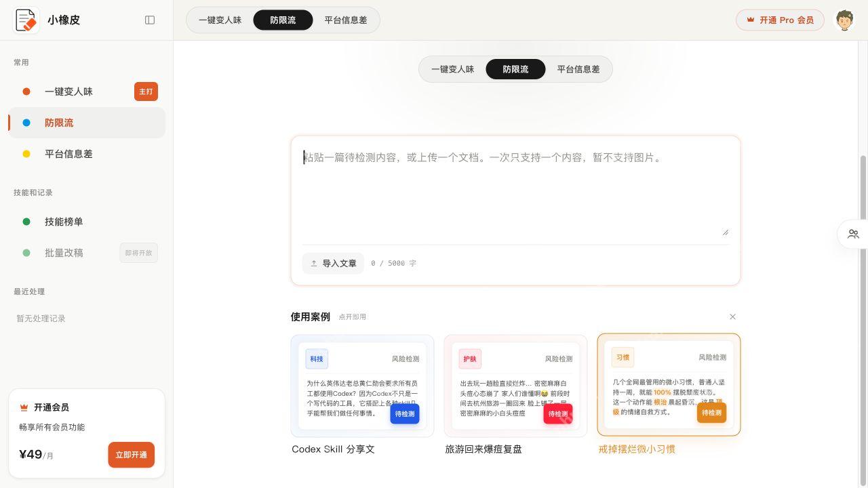Click the 即将开放 badge
The width and height of the screenshot is (868, 488).
[139, 253]
